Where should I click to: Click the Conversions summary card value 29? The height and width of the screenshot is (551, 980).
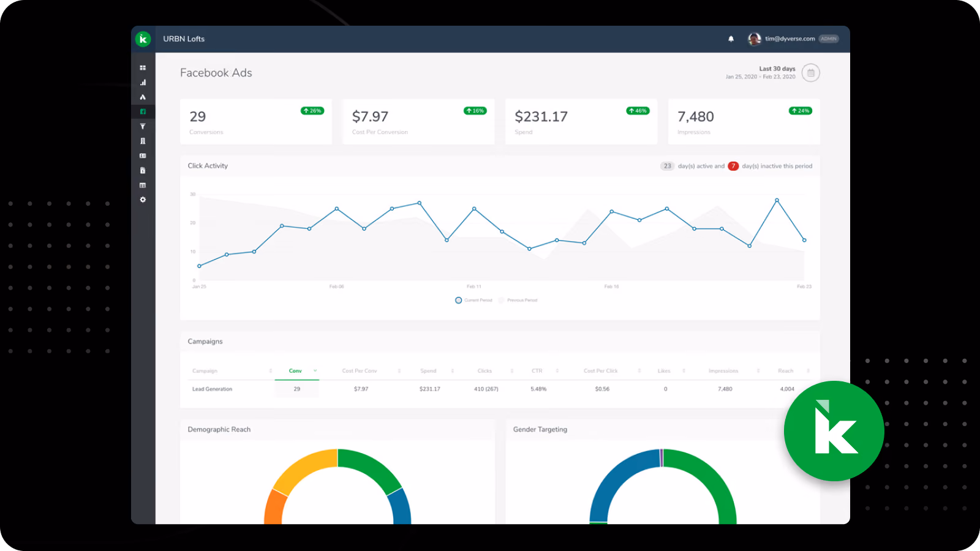(198, 116)
